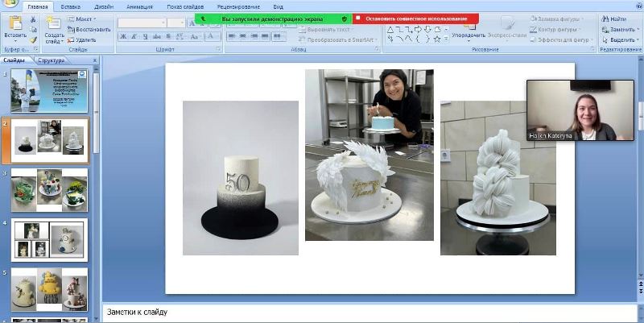
Task: Click green shield icon on sharing bar
Action: tap(345, 19)
